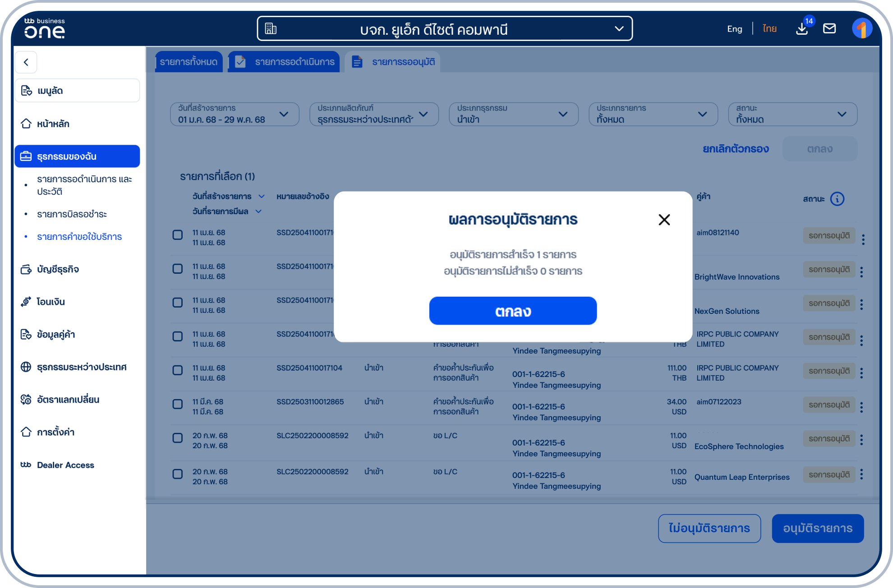Open the อัตราแลกเปลี่ยน menu item
893x588 pixels.
pyautogui.click(x=68, y=400)
